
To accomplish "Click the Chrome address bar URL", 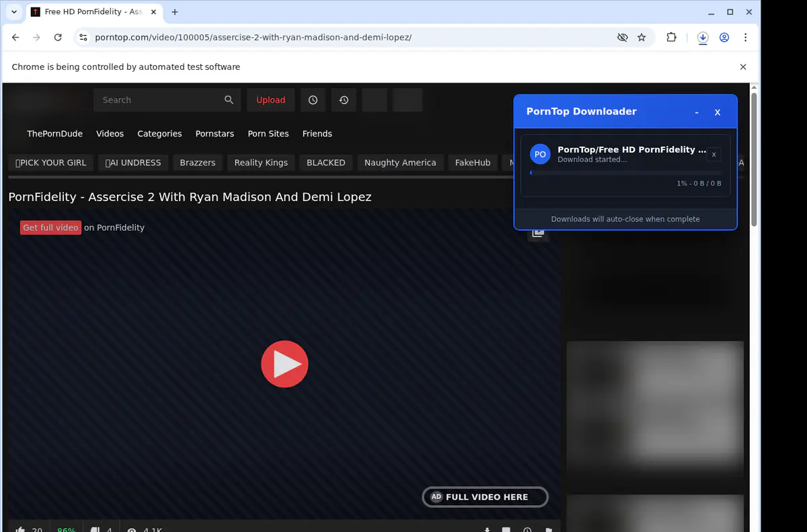I will pos(253,38).
